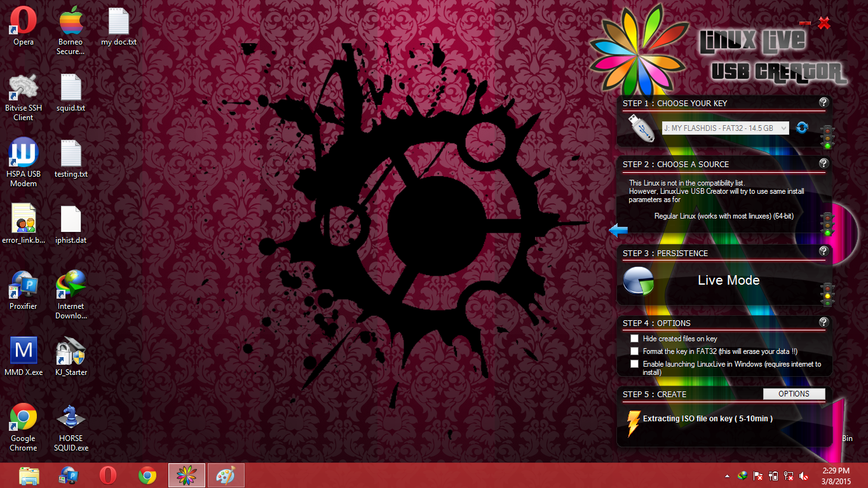Select the error_link.b... file icon
This screenshot has width=868, height=488.
(24, 224)
